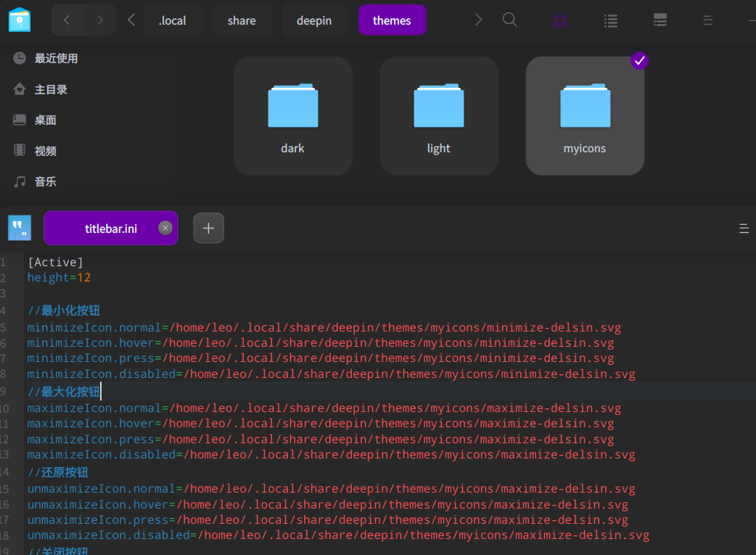Screen dimensions: 756x555
Task: Open the text editor hamburger menu
Action: (x=744, y=229)
